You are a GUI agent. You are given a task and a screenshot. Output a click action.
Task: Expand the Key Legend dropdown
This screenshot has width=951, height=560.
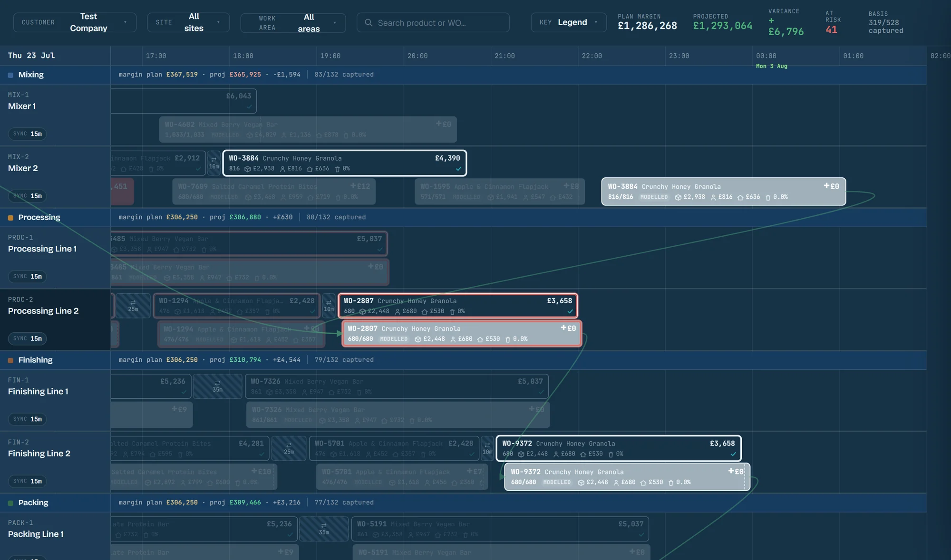coord(569,22)
